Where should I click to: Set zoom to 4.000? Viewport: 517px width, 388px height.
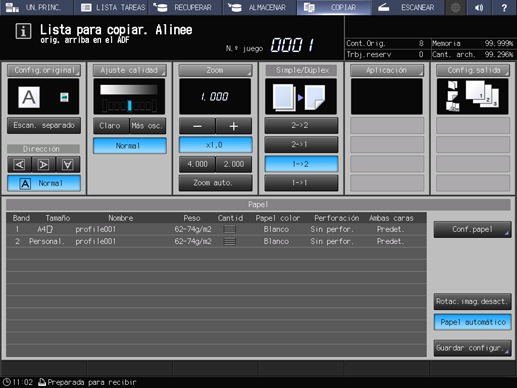[197, 164]
